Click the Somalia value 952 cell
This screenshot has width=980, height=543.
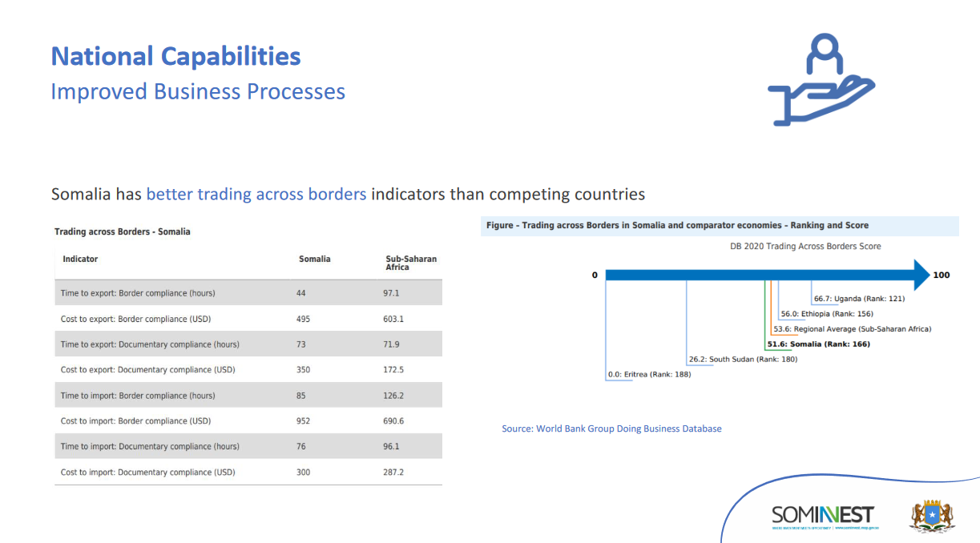(303, 421)
